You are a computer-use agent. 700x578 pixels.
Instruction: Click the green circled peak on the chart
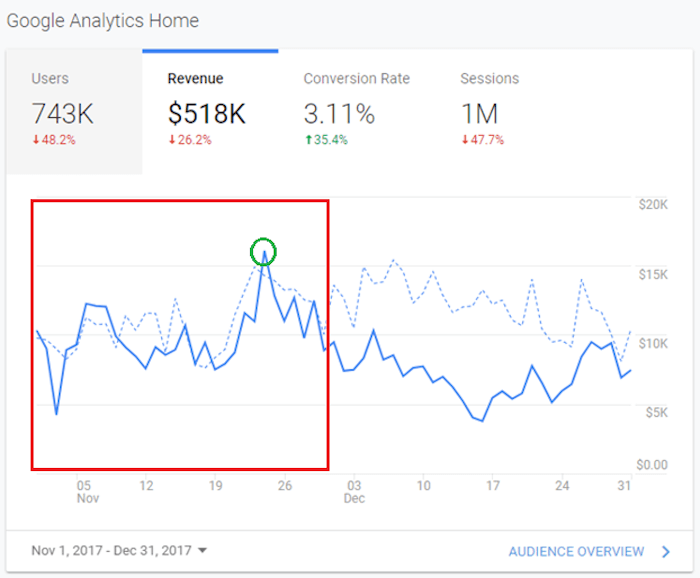(x=263, y=252)
